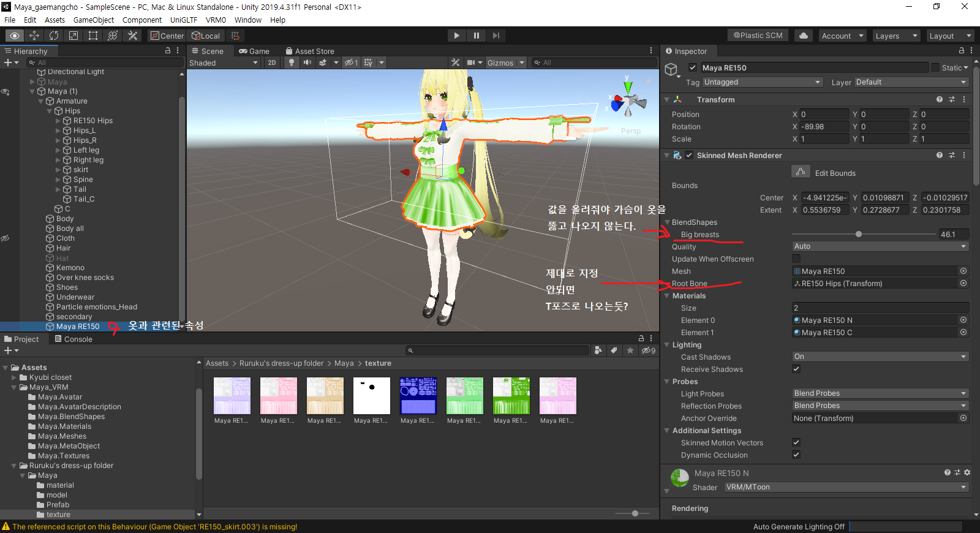The image size is (980, 533).
Task: Open Light Probes dropdown
Action: 880,393
